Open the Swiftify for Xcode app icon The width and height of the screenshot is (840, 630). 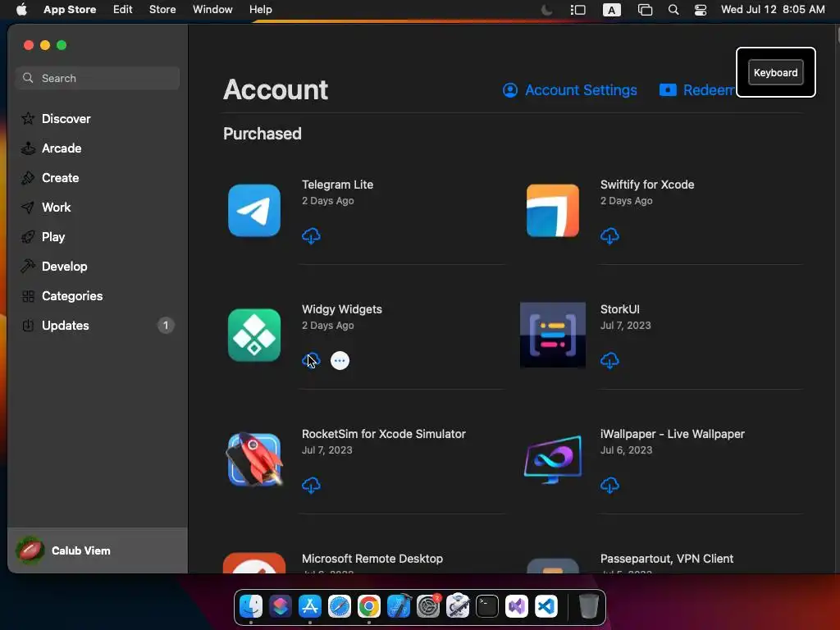tap(552, 211)
